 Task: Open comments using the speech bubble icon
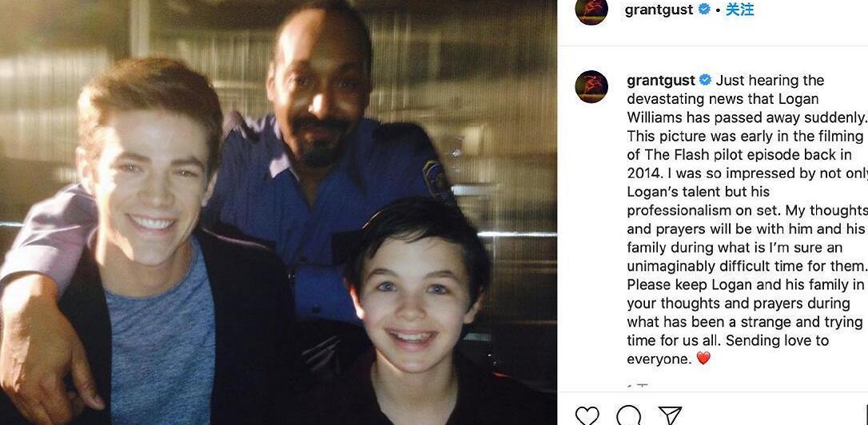click(628, 415)
